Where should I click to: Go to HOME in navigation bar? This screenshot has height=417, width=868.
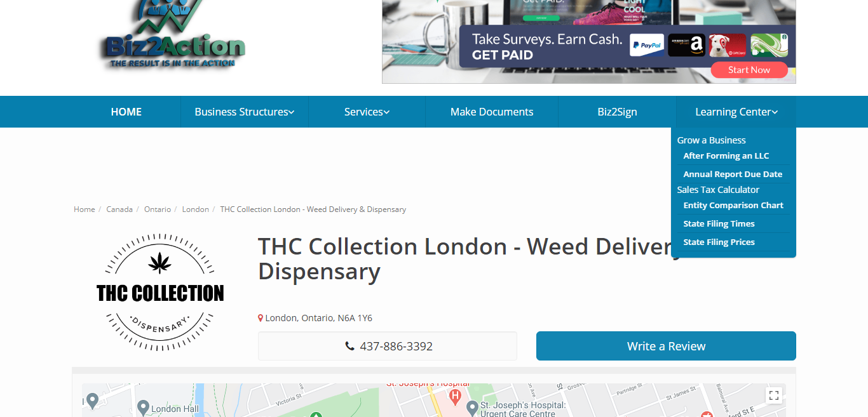point(126,112)
